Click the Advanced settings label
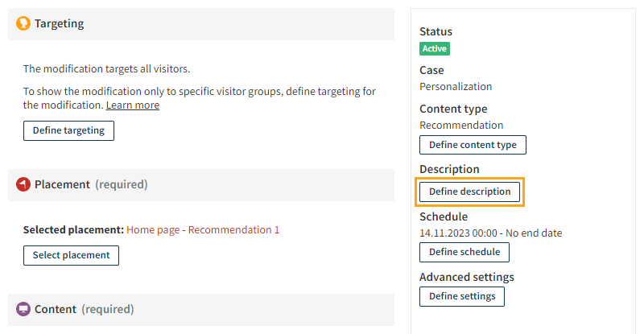This screenshot has width=644, height=334. point(466,277)
